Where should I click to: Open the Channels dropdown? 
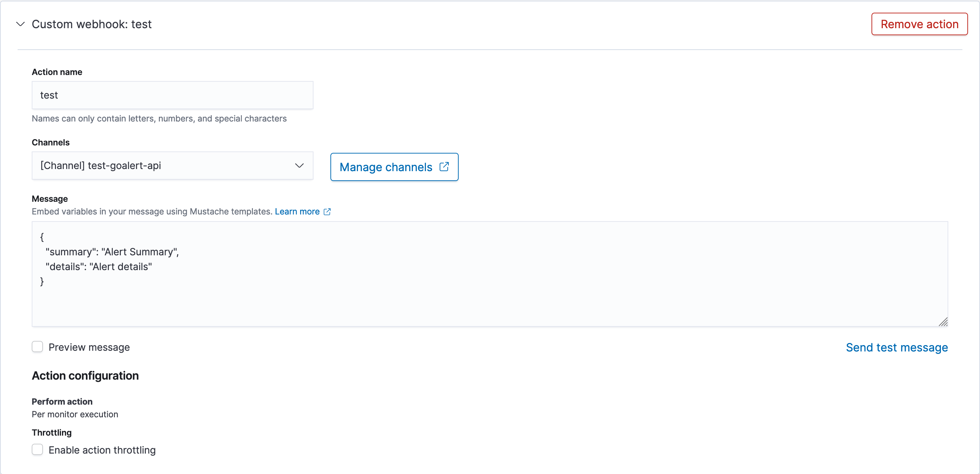pos(172,166)
